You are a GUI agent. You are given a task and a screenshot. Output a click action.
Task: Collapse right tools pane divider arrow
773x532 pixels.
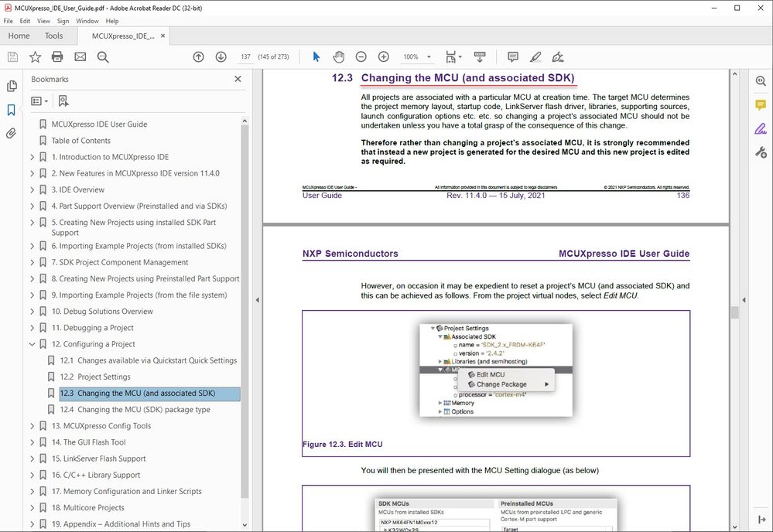click(744, 300)
